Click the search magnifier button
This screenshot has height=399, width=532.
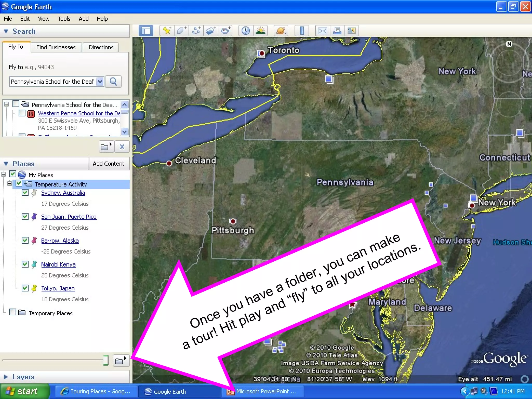[x=113, y=82]
